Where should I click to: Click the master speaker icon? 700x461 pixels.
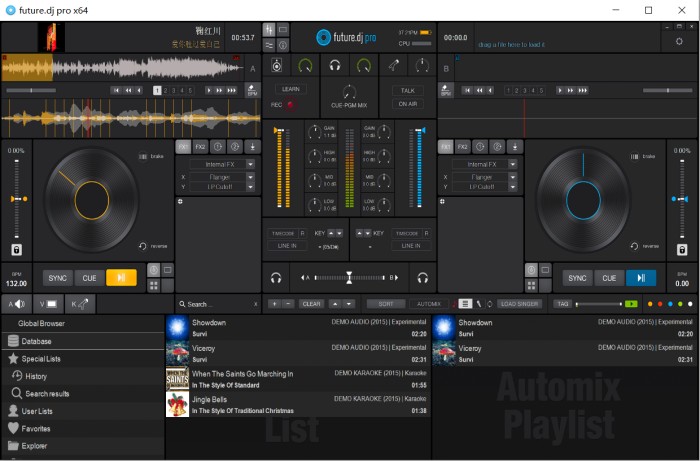(277, 66)
